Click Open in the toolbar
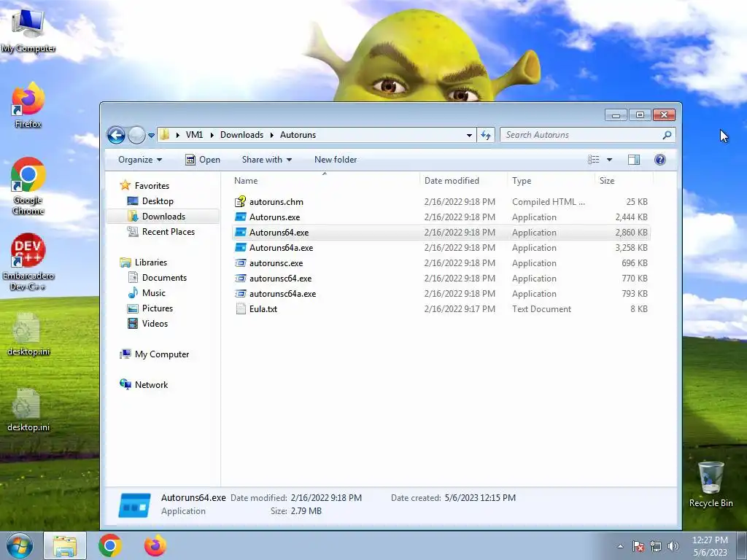 click(203, 160)
